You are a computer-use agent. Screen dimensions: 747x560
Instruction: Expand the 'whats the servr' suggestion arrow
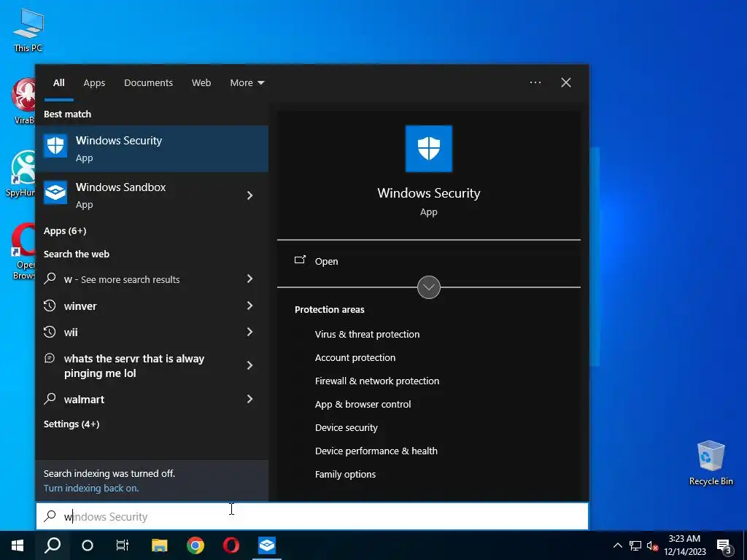(249, 365)
